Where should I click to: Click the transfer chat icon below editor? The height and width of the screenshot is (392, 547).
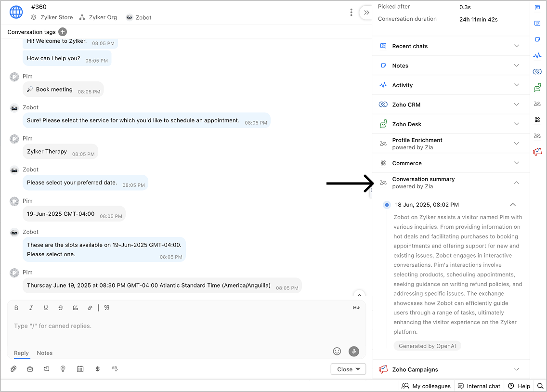(x=46, y=368)
